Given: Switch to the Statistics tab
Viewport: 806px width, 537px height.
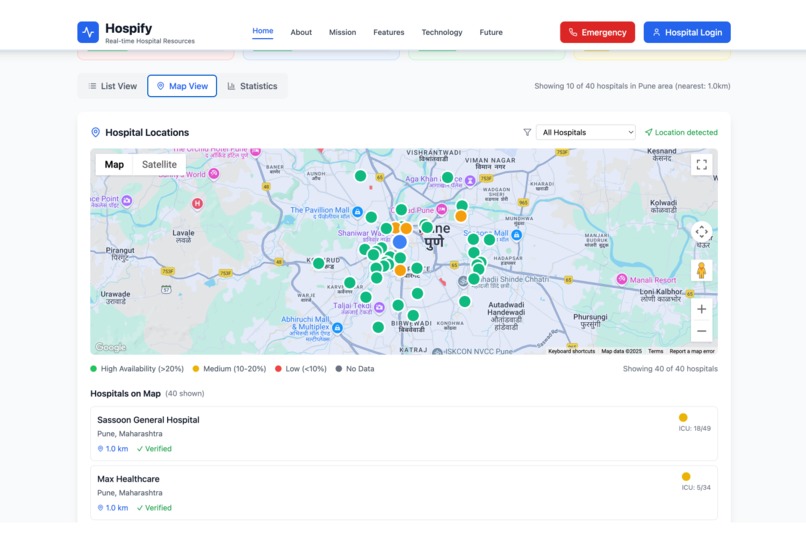Looking at the screenshot, I should pos(252,86).
